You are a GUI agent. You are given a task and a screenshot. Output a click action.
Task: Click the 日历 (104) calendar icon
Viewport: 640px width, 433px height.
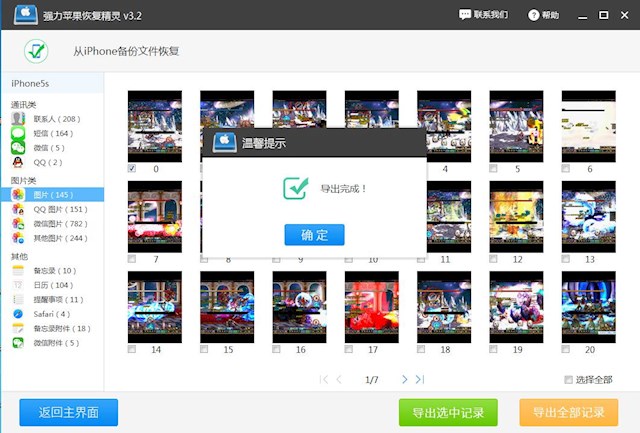coord(18,285)
